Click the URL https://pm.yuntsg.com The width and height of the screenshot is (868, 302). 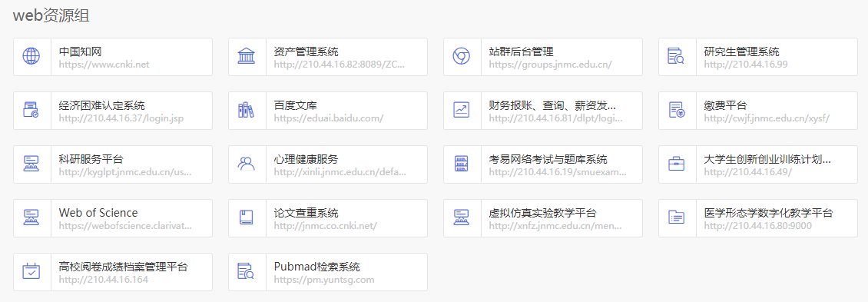click(x=324, y=279)
